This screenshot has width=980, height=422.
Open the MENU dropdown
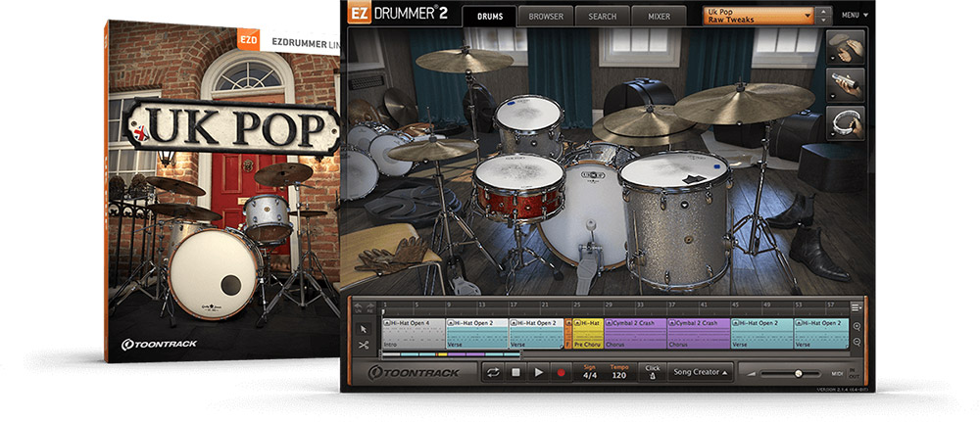click(x=855, y=15)
